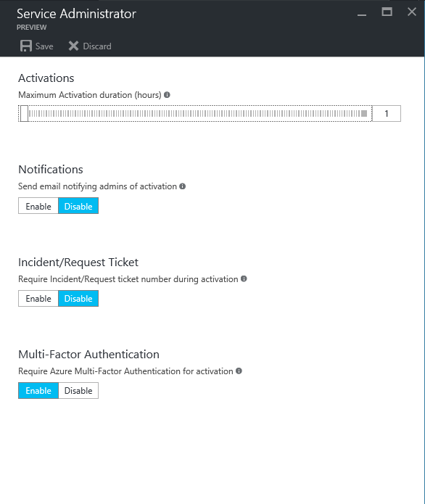
Task: Enable email notifications for admins
Action: pos(38,206)
